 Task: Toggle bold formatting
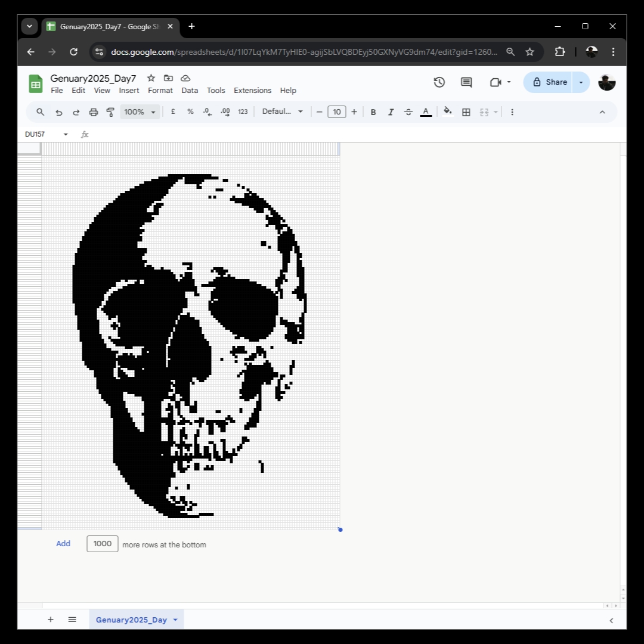373,112
